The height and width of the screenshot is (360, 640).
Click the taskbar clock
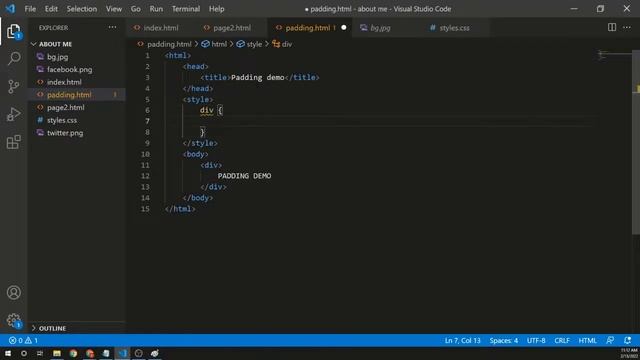(629, 353)
